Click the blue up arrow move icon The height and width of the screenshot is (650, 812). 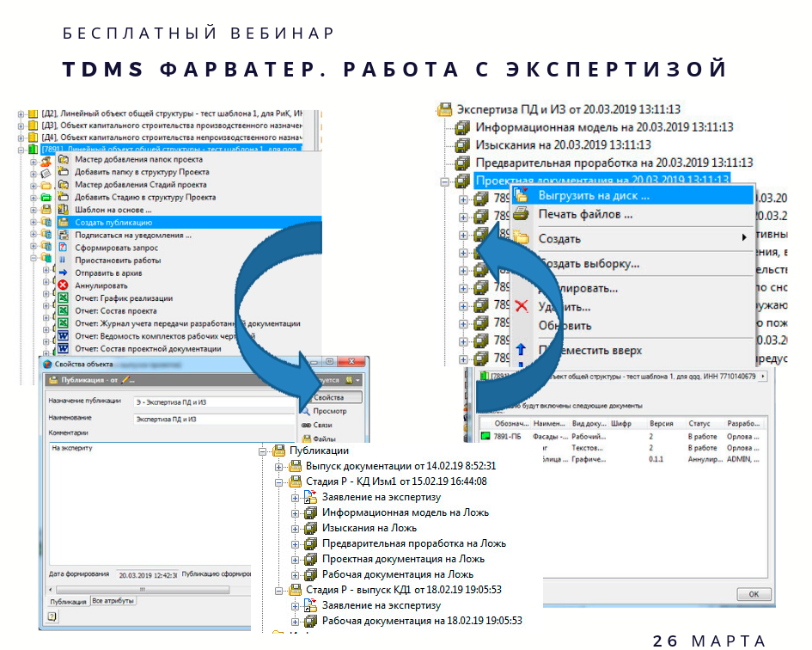point(521,349)
